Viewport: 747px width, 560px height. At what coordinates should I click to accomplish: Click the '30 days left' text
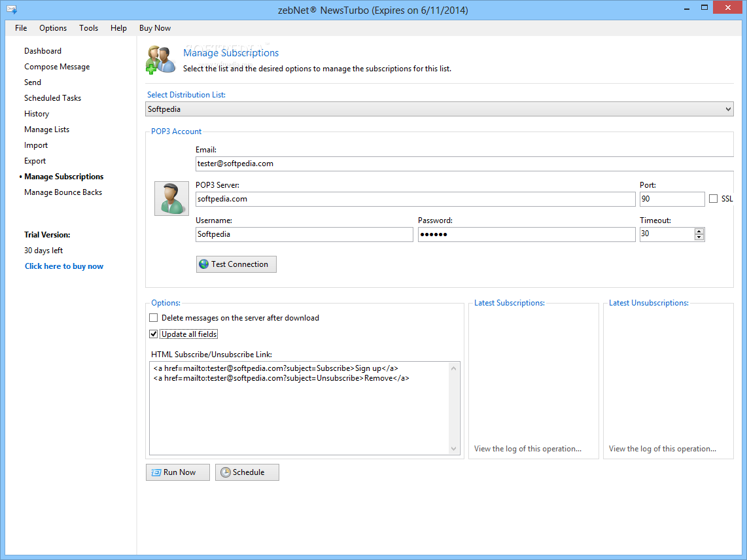[43, 251]
